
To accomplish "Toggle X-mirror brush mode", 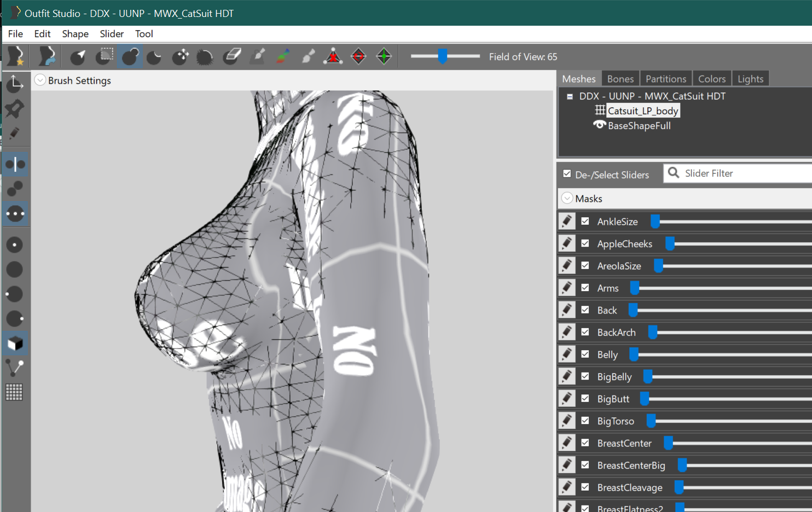I will (15, 164).
